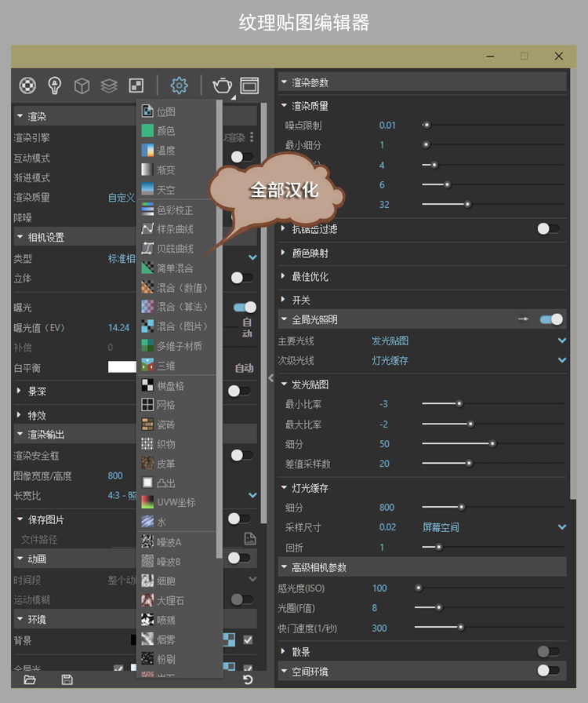Pick the 白平衡 white color swatch
This screenshot has width=588, height=703.
[x=122, y=366]
